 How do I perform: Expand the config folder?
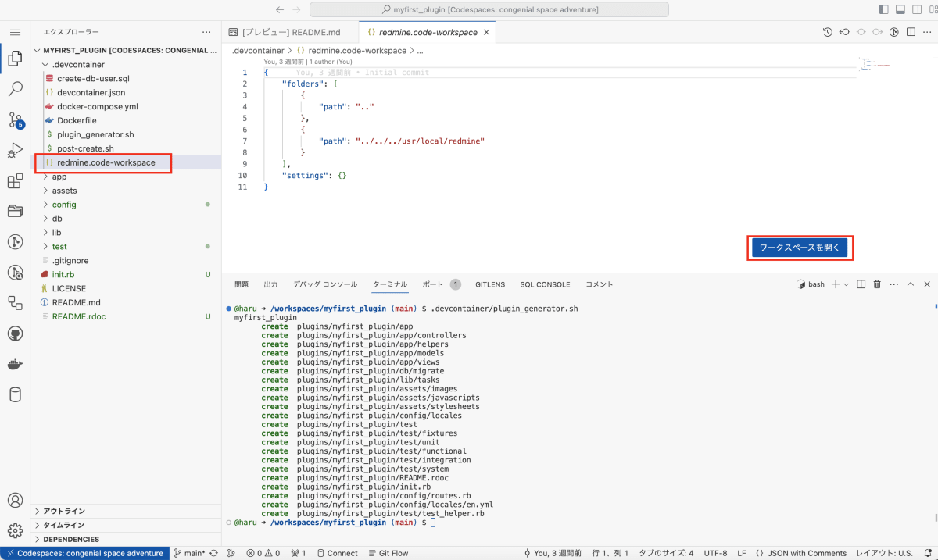127,205
